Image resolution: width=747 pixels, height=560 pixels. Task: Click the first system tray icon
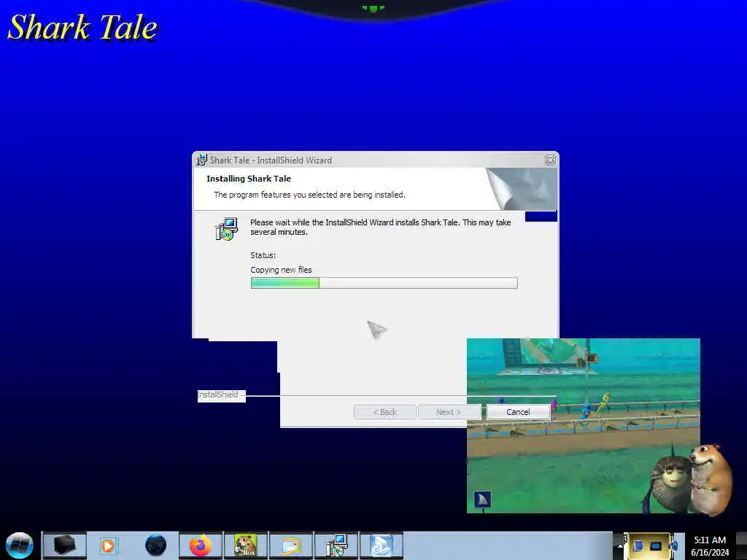tap(638, 546)
